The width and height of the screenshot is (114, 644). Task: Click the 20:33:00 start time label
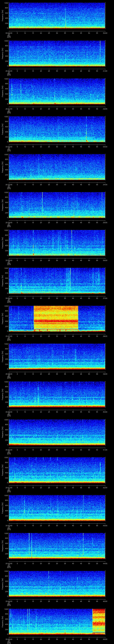(x=9, y=184)
